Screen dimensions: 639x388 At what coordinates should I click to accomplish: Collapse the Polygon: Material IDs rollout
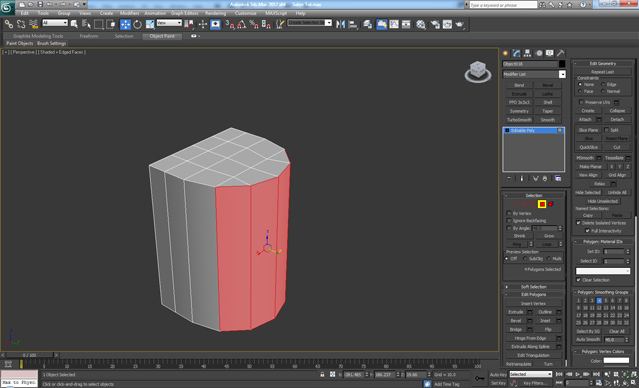click(x=603, y=242)
